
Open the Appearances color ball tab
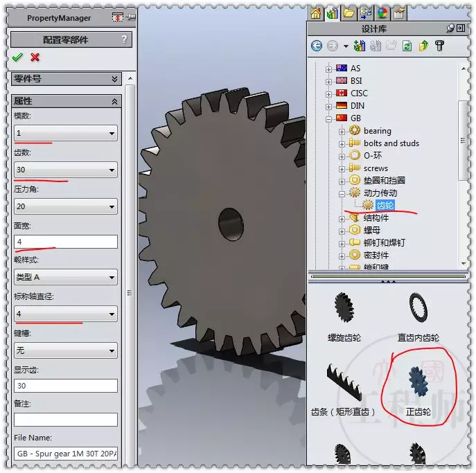coord(382,13)
